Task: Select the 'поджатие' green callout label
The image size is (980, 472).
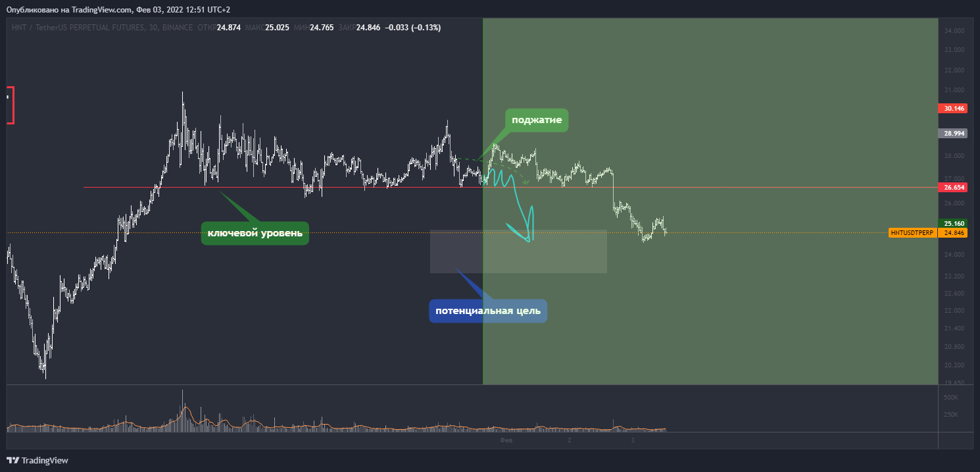Action: tap(536, 120)
